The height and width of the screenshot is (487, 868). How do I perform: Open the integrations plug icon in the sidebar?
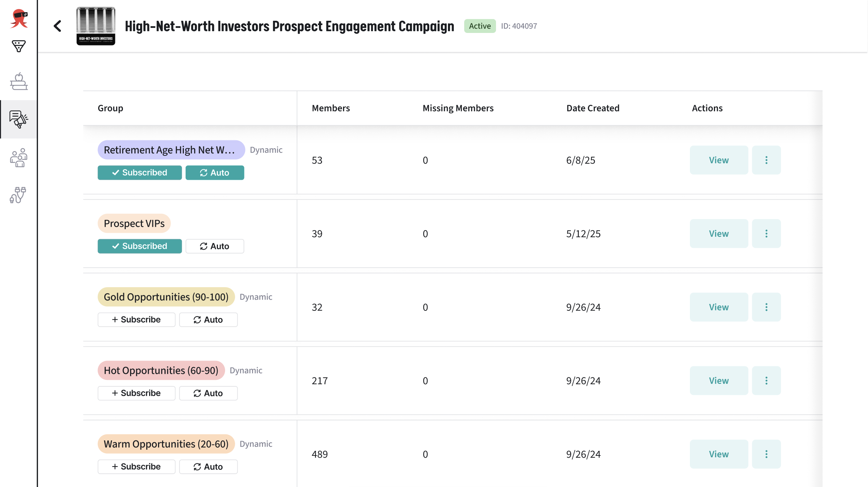coord(18,195)
